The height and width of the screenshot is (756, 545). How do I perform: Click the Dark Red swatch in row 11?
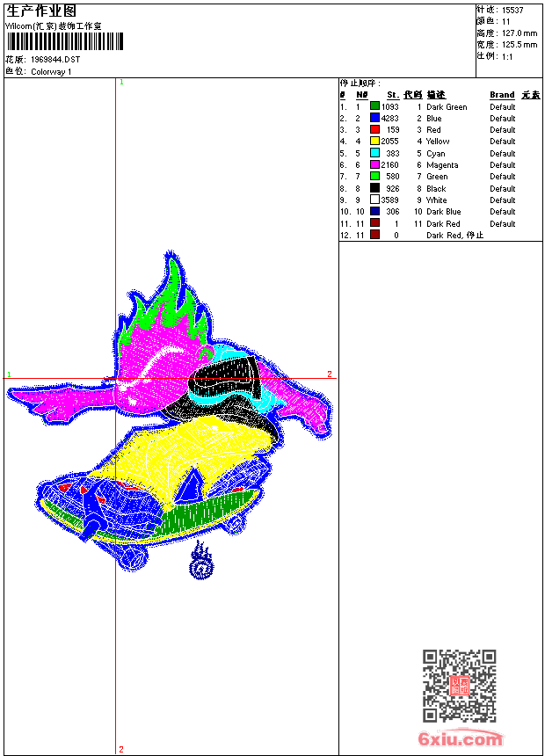click(374, 223)
